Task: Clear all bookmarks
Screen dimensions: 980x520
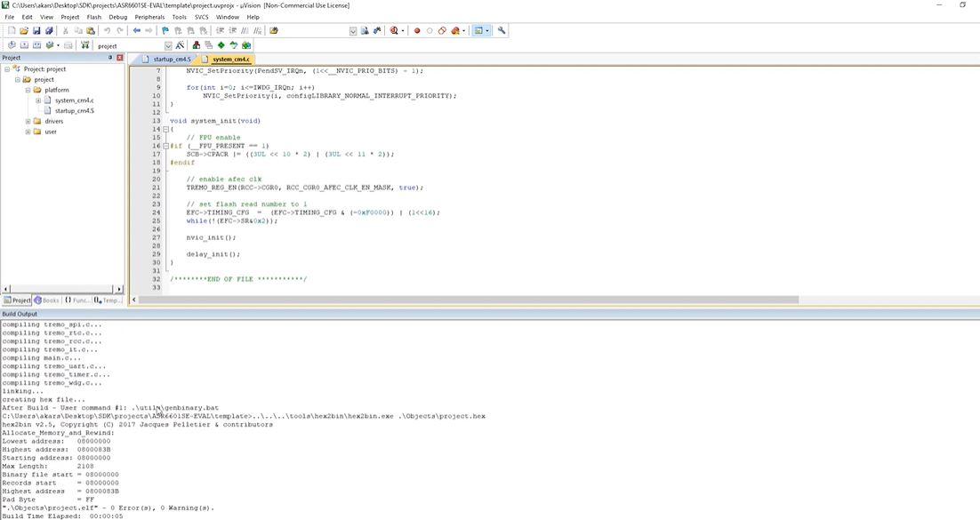Action: click(x=203, y=30)
